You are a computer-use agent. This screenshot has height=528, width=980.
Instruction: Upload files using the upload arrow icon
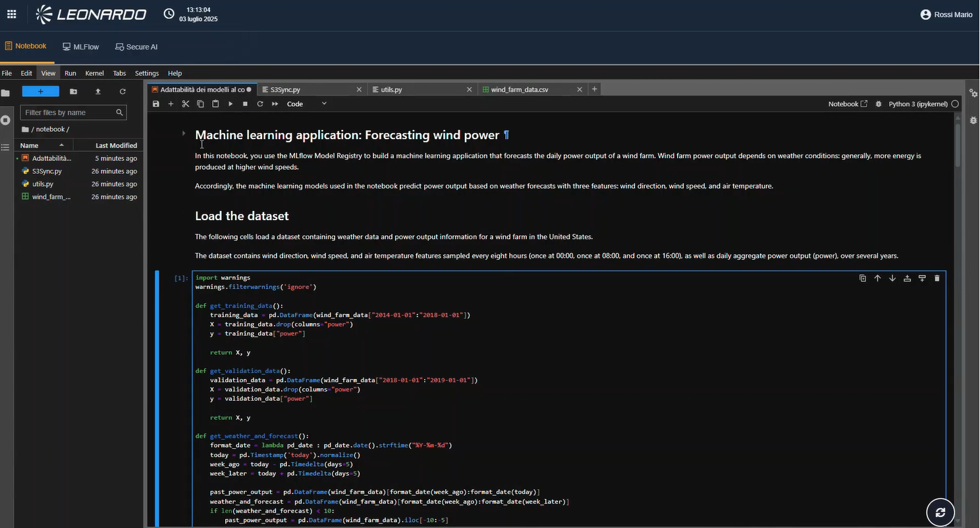tap(98, 92)
